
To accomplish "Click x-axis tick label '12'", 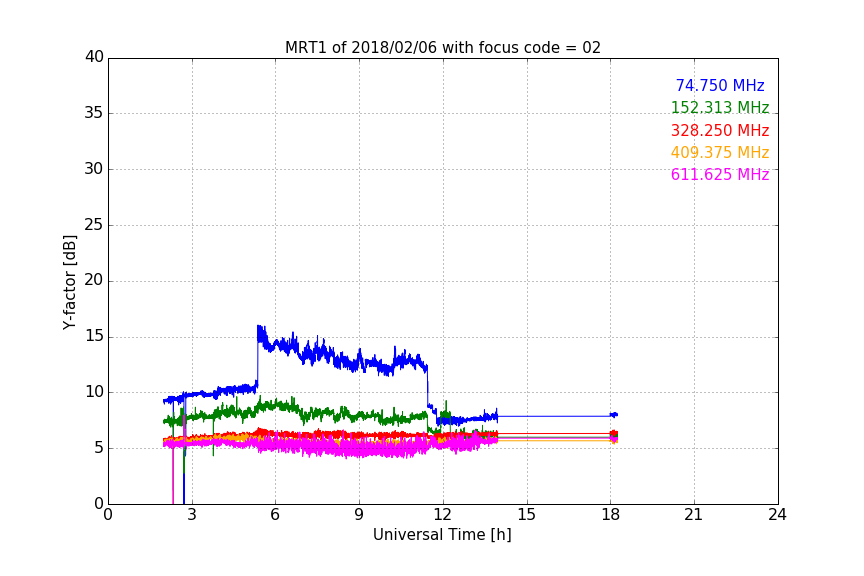I will (443, 515).
